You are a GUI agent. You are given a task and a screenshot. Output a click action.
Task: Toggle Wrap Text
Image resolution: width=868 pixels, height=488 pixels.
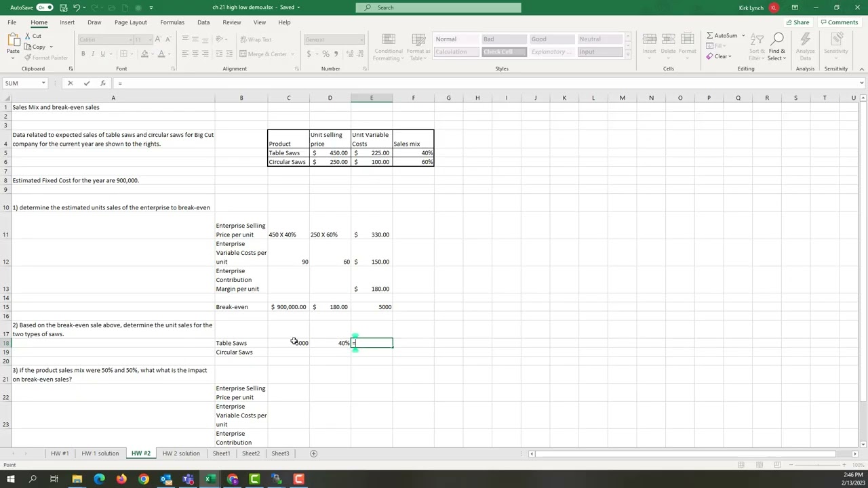click(255, 39)
